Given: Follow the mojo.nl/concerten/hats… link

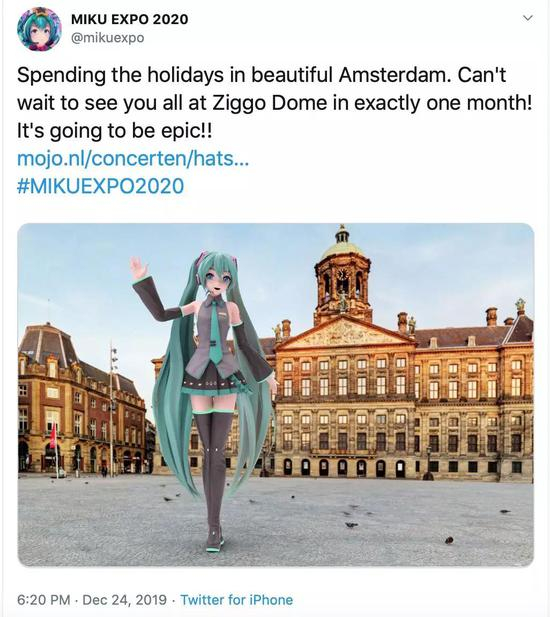Looking at the screenshot, I should pos(133,159).
